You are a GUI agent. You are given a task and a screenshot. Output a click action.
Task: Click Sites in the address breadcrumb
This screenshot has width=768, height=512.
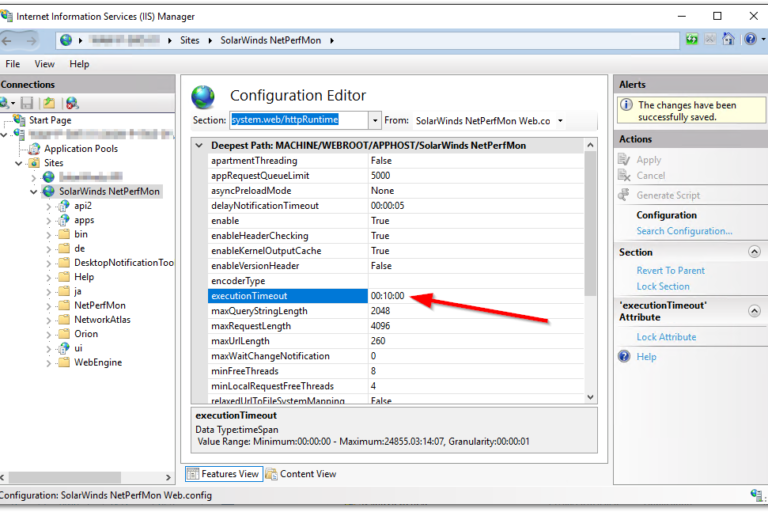190,40
